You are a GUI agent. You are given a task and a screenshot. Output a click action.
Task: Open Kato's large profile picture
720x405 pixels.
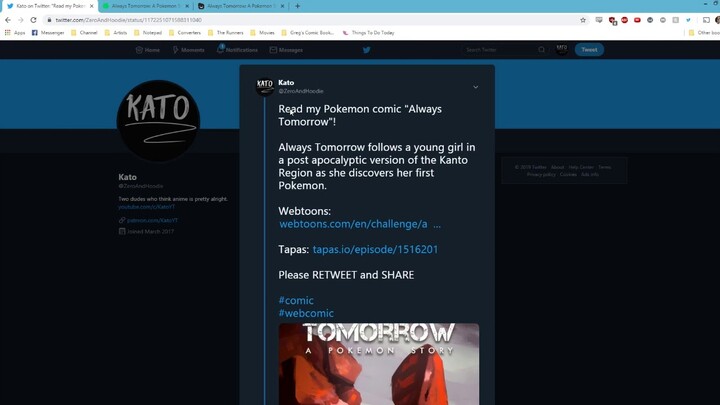(x=158, y=121)
